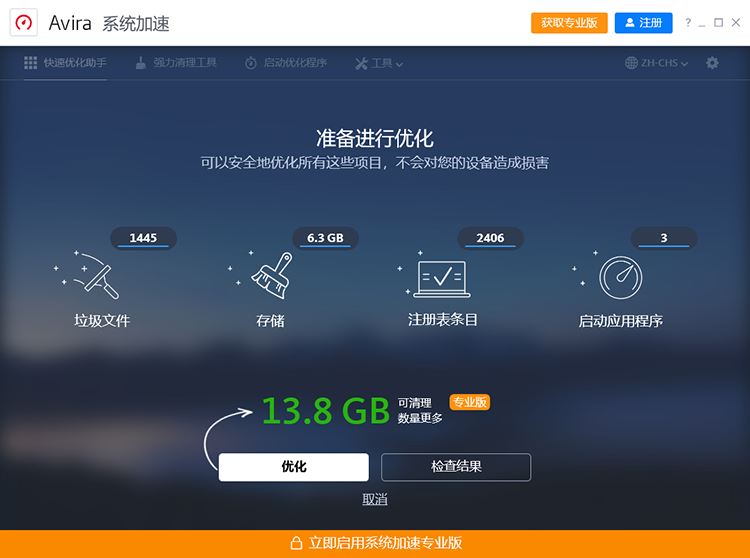The width and height of the screenshot is (750, 558).
Task: Select the junk files squeegee icon
Action: [87, 275]
